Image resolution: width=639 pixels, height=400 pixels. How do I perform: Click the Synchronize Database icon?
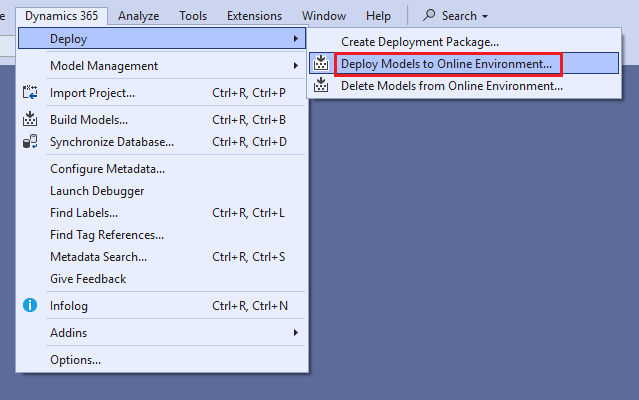tap(30, 142)
